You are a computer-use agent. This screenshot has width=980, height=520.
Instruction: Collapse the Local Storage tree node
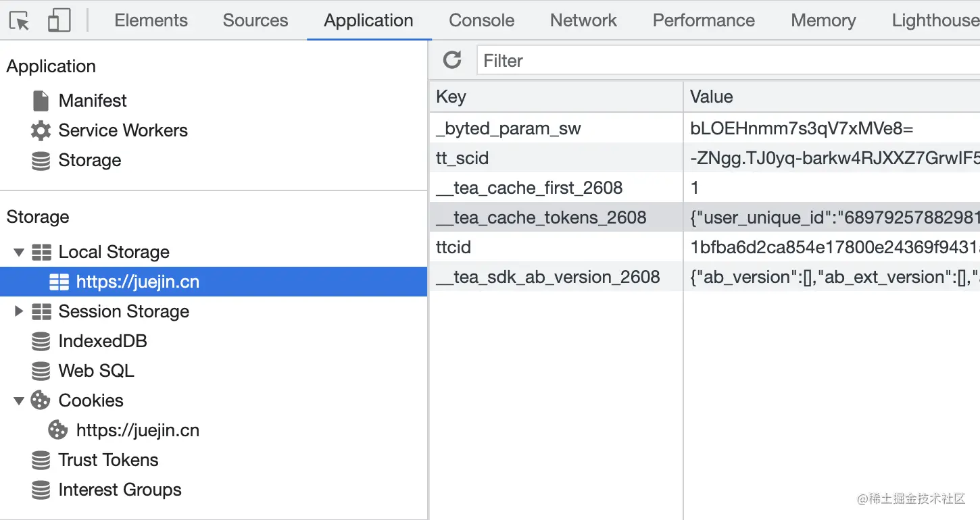(x=19, y=252)
